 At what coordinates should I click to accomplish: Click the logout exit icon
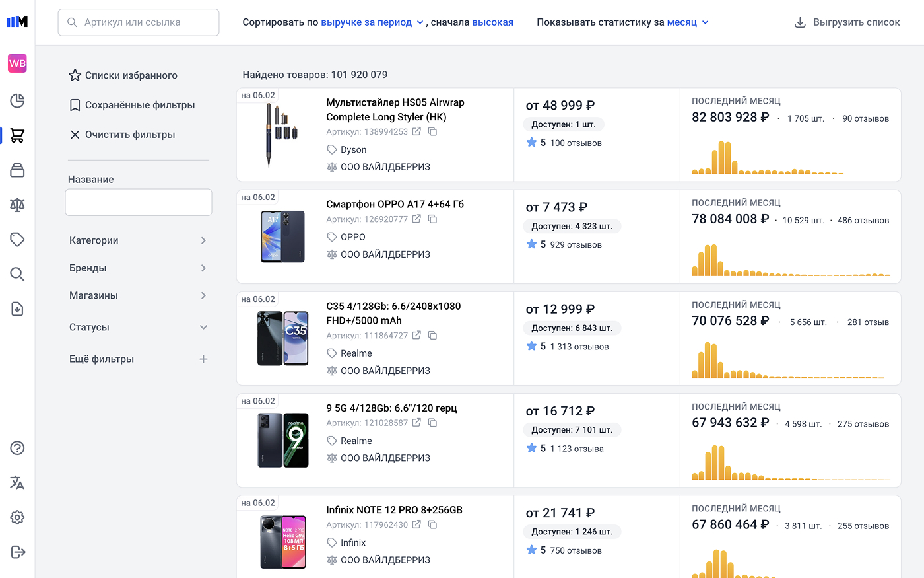click(x=18, y=552)
